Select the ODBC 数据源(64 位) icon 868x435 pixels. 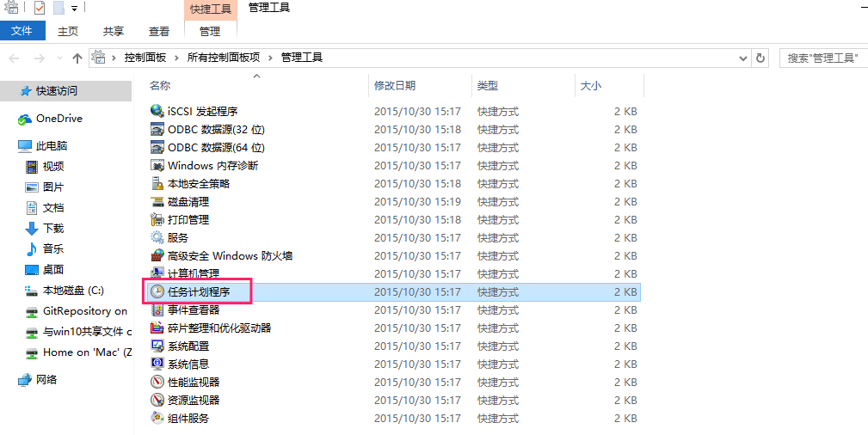pos(157,147)
